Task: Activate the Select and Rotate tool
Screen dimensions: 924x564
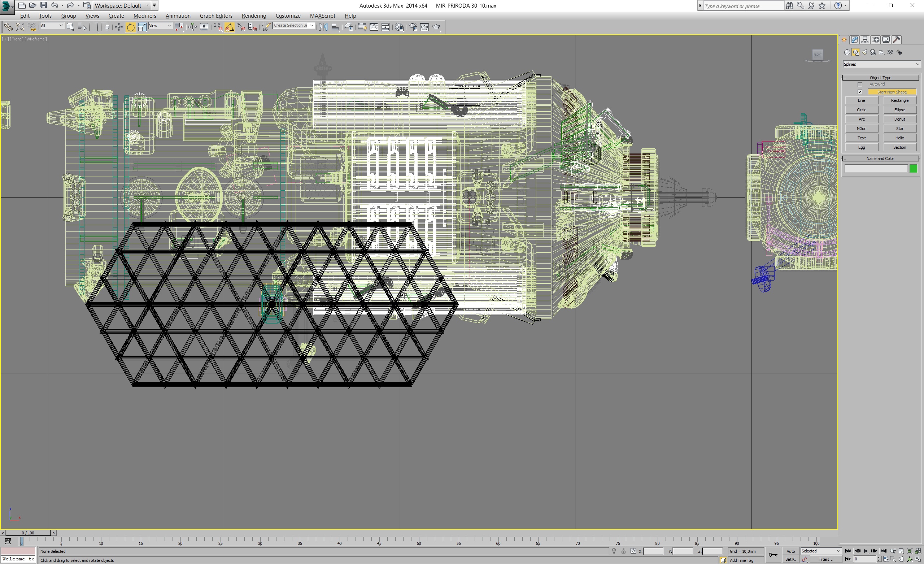Action: coord(131,27)
